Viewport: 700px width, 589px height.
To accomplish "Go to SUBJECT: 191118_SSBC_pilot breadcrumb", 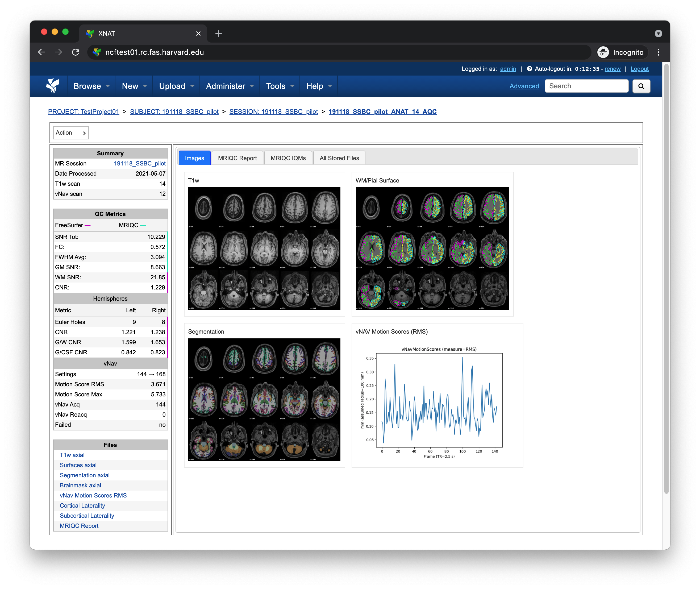I will (x=174, y=111).
